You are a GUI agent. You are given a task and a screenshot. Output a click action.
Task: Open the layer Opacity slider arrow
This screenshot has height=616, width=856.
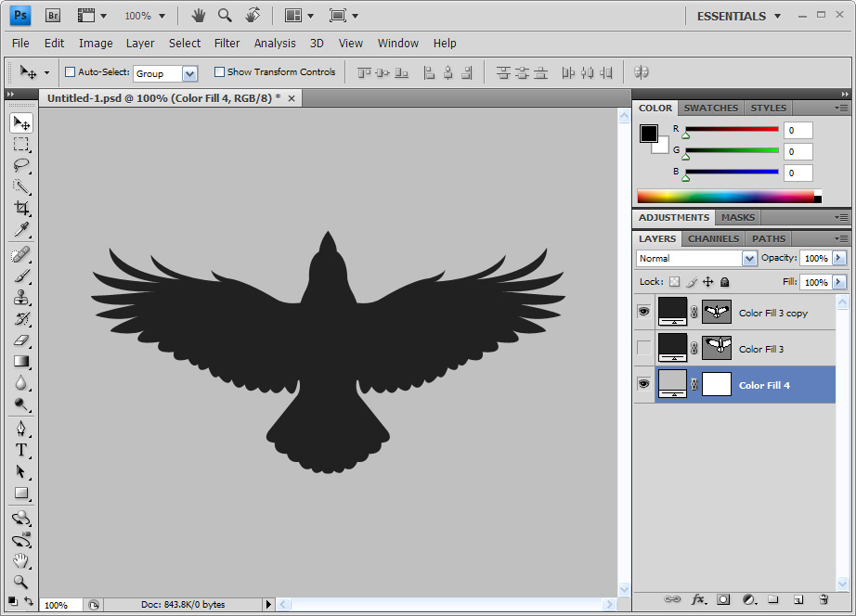coord(839,259)
